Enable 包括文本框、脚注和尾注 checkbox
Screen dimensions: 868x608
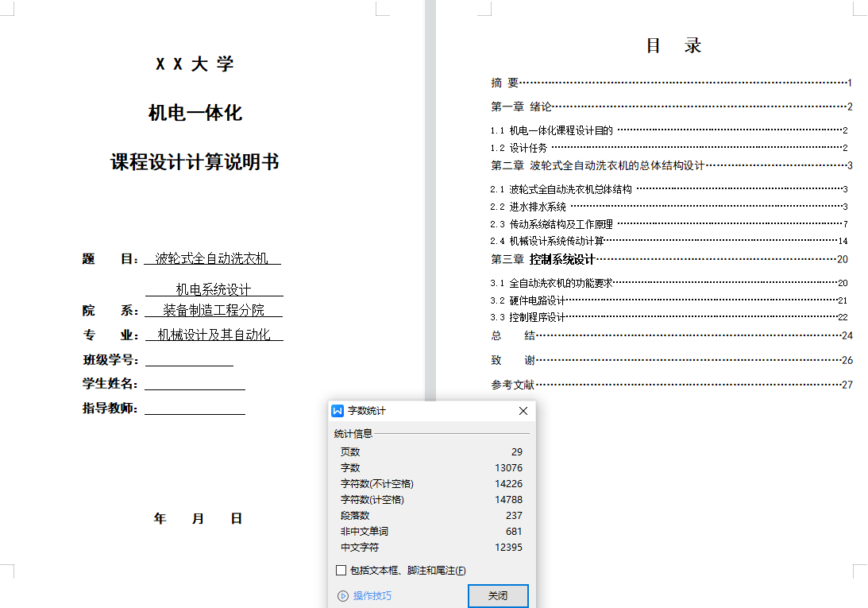coord(341,571)
